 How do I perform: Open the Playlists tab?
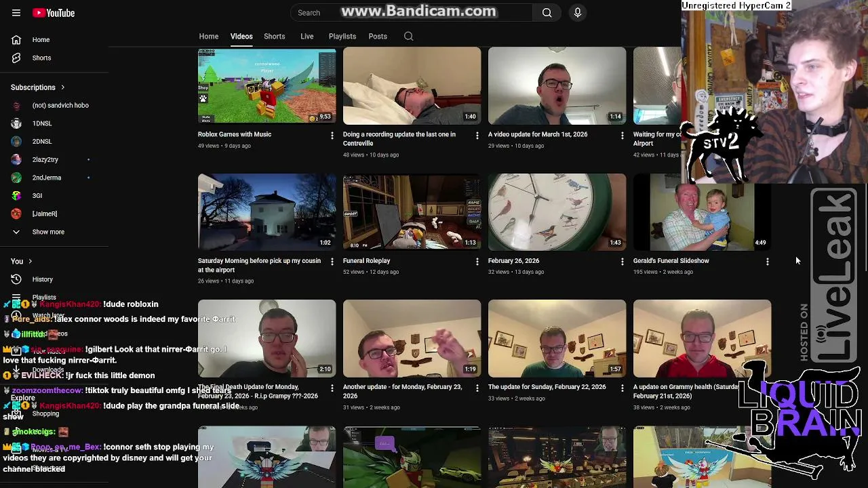tap(342, 37)
